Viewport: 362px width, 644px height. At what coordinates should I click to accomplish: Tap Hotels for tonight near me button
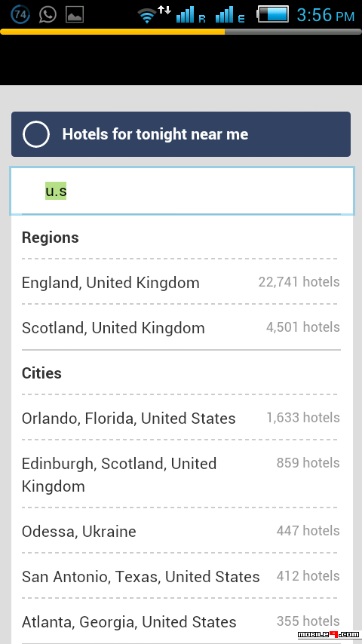click(181, 134)
